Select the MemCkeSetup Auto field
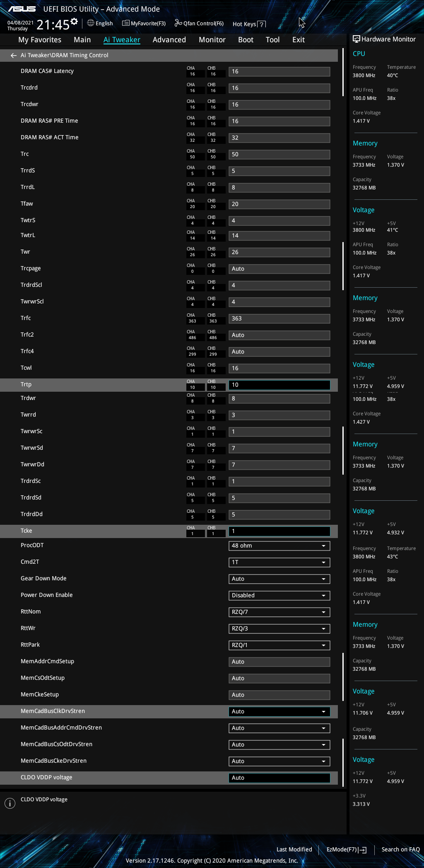This screenshot has height=868, width=424. point(279,695)
